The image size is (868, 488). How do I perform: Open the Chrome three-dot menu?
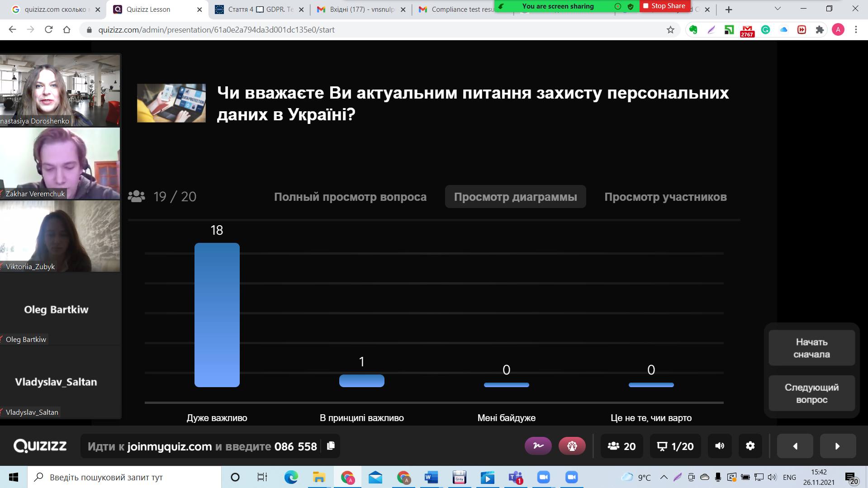pyautogui.click(x=856, y=30)
